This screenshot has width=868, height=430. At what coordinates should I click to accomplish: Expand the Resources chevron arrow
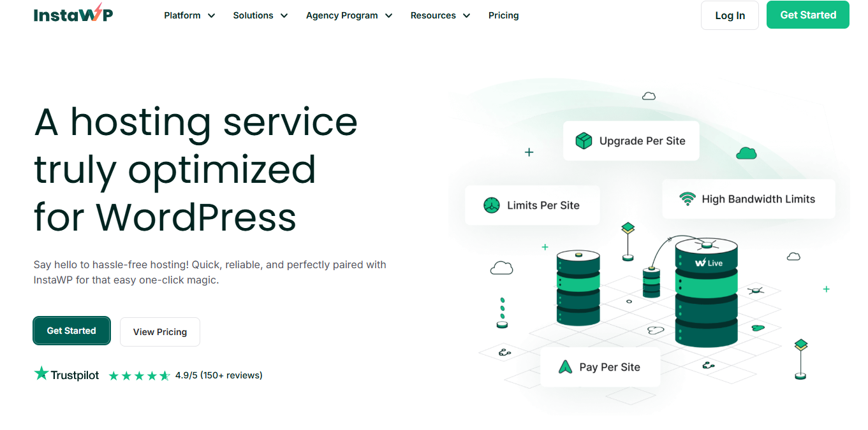click(466, 15)
